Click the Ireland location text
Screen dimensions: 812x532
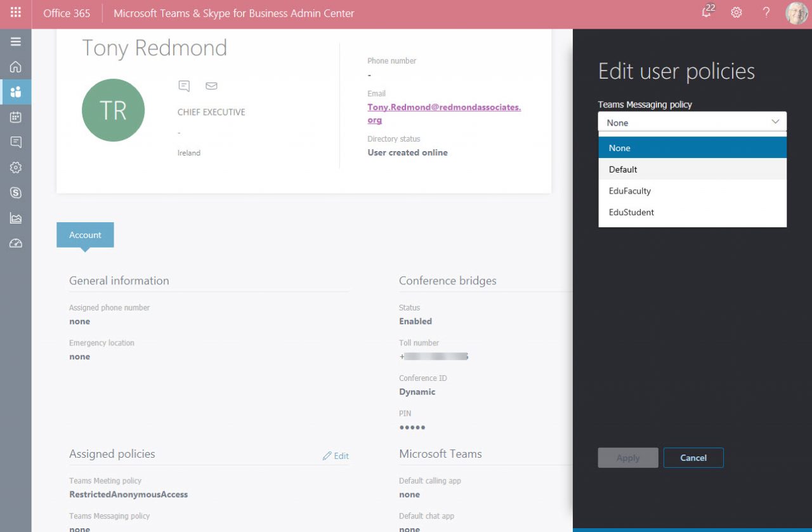189,153
